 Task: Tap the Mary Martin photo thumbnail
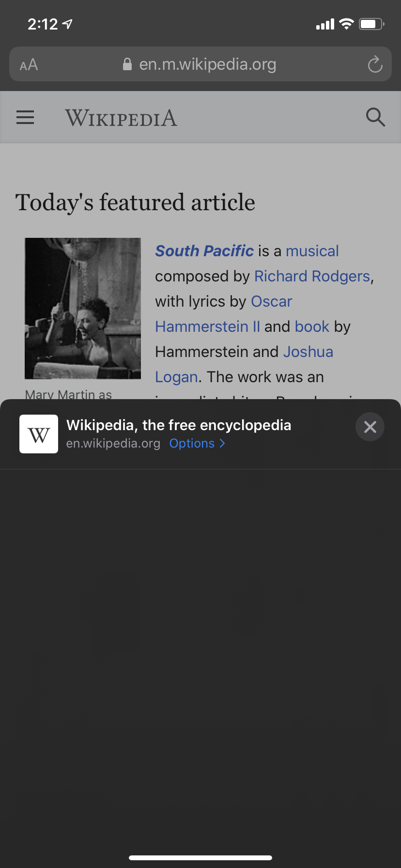pyautogui.click(x=83, y=308)
